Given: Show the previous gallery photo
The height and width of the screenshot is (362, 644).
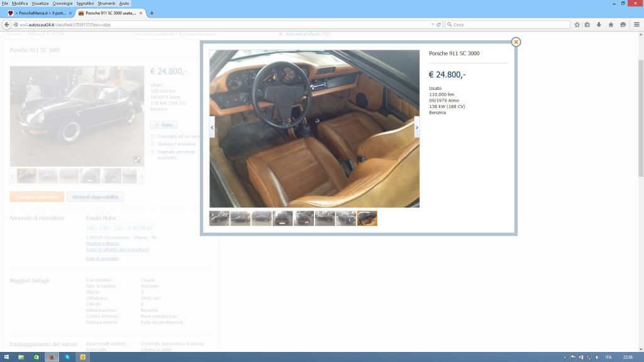Looking at the screenshot, I should (x=212, y=127).
